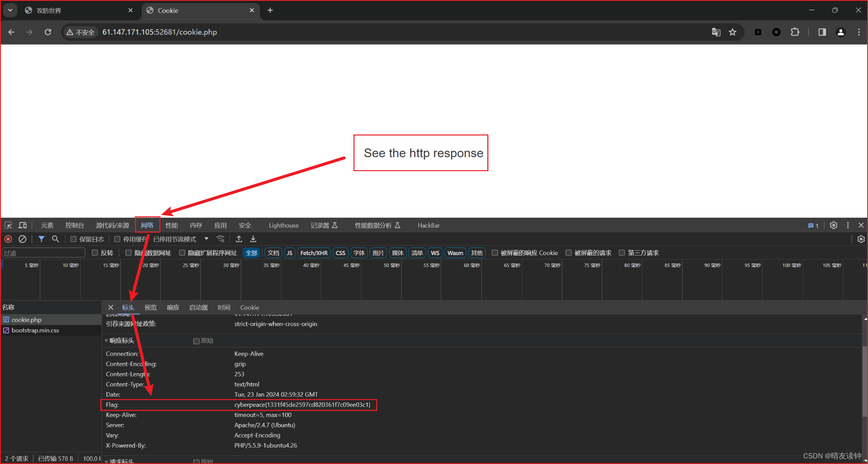868x464 pixels.
Task: Click the Fetch/XHR filter button
Action: click(314, 253)
